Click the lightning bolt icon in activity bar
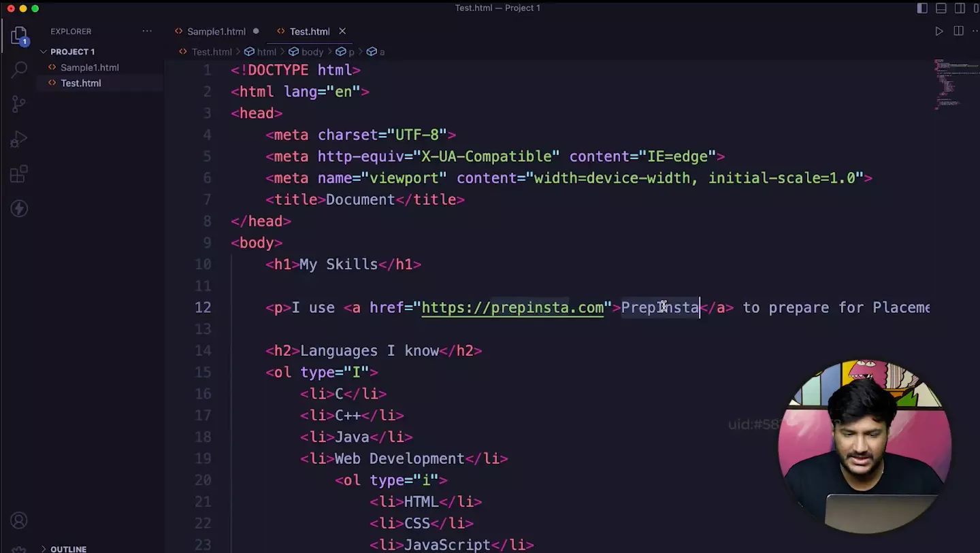The width and height of the screenshot is (980, 553). point(19,209)
